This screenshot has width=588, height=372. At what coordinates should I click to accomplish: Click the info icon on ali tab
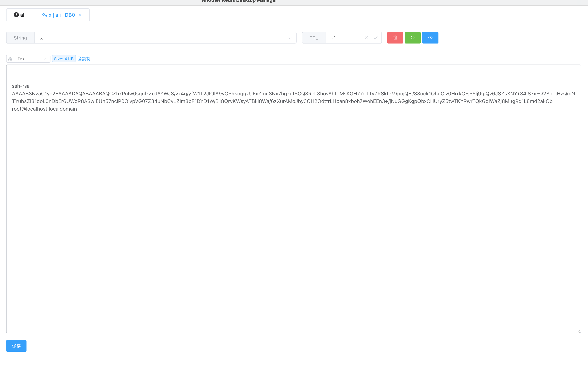pos(16,15)
